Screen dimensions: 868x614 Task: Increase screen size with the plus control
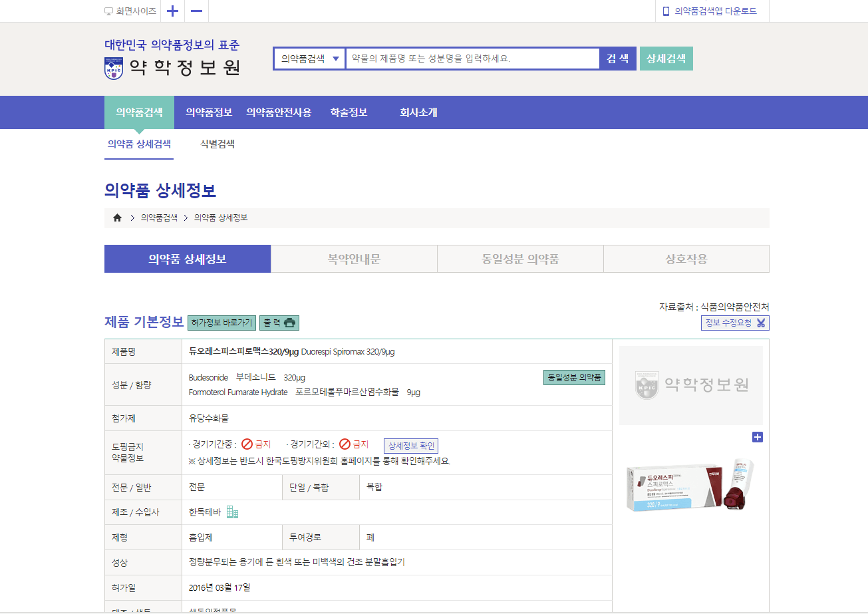coord(172,11)
